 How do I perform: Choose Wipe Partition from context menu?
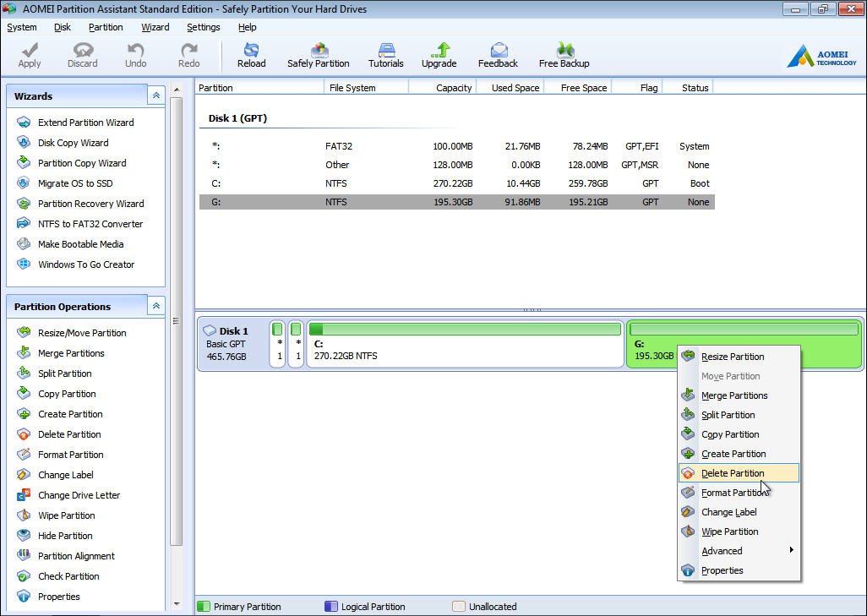pos(729,532)
